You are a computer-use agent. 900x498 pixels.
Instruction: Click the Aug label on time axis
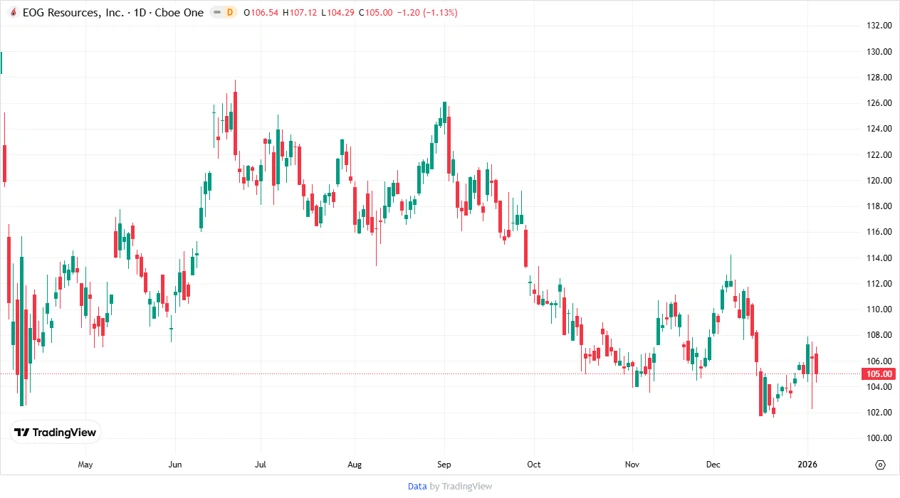click(x=355, y=464)
